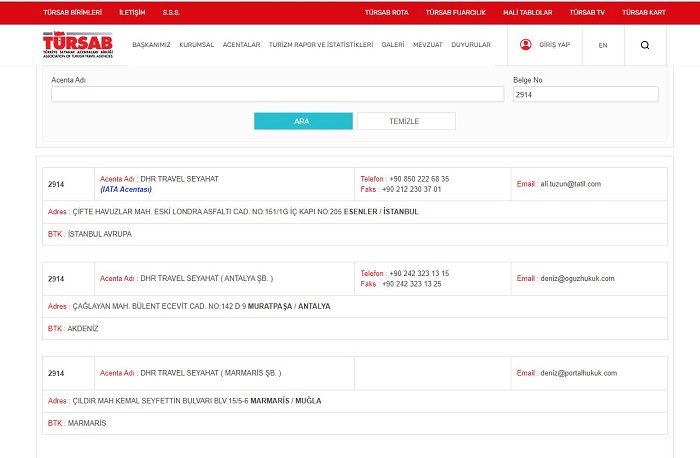The image size is (700, 458).
Task: Open MEVZUAT menu
Action: pos(428,45)
